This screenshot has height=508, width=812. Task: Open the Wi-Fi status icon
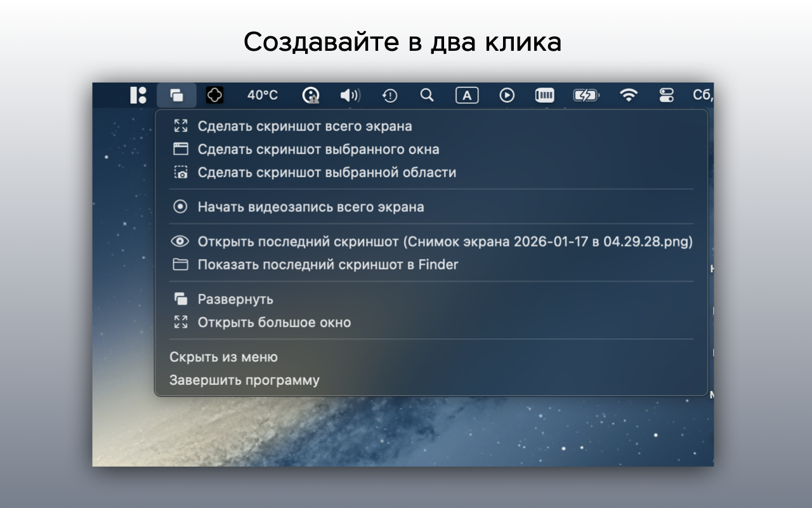click(629, 95)
